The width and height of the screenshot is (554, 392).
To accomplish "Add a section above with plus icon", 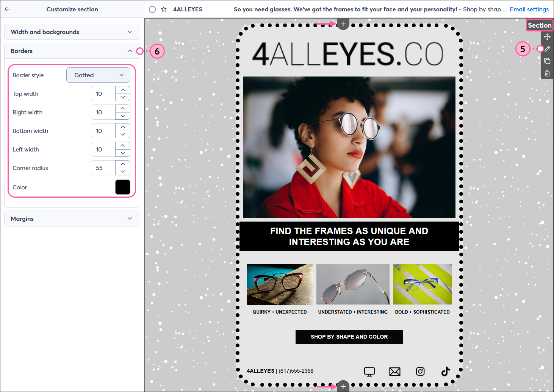I will click(343, 24).
